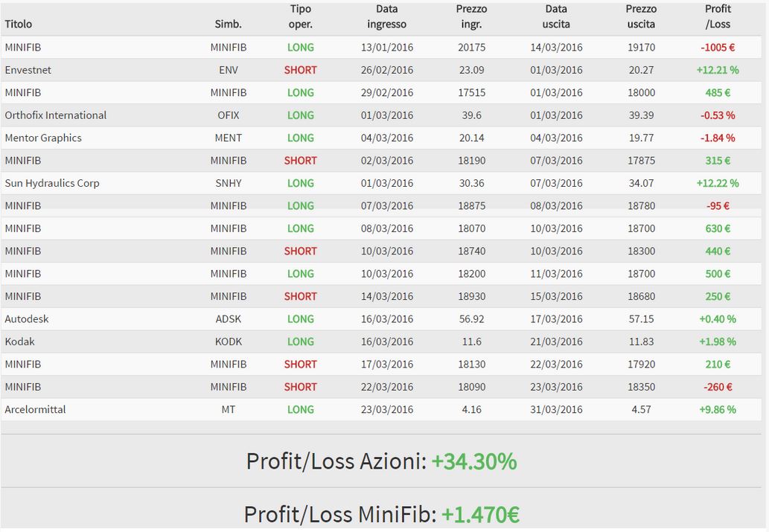
Task: Click exit date 11/03/2016
Action: 556,274
